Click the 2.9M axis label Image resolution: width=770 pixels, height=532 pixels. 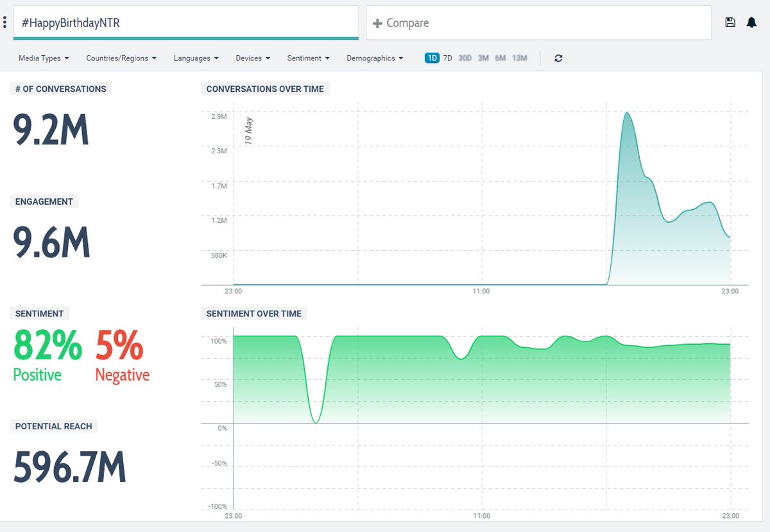tap(219, 116)
